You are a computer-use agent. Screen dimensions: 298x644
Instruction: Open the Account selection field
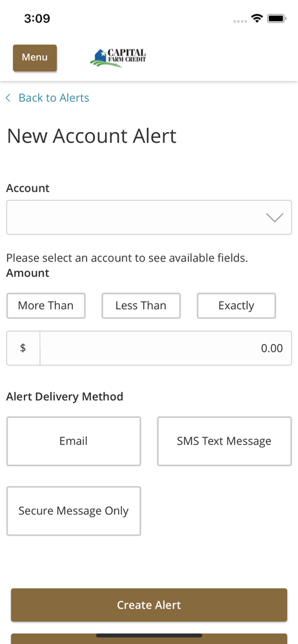point(149,217)
